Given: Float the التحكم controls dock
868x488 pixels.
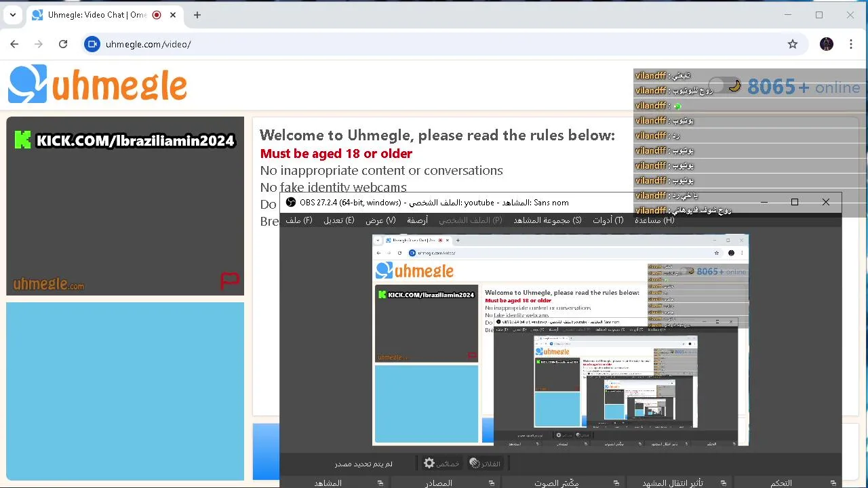Looking at the screenshot, I should (833, 483).
